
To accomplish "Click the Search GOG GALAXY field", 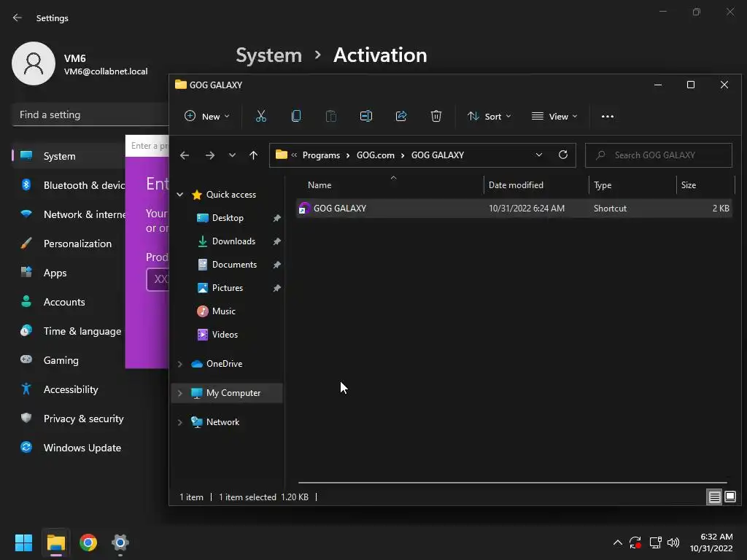I will coord(659,155).
